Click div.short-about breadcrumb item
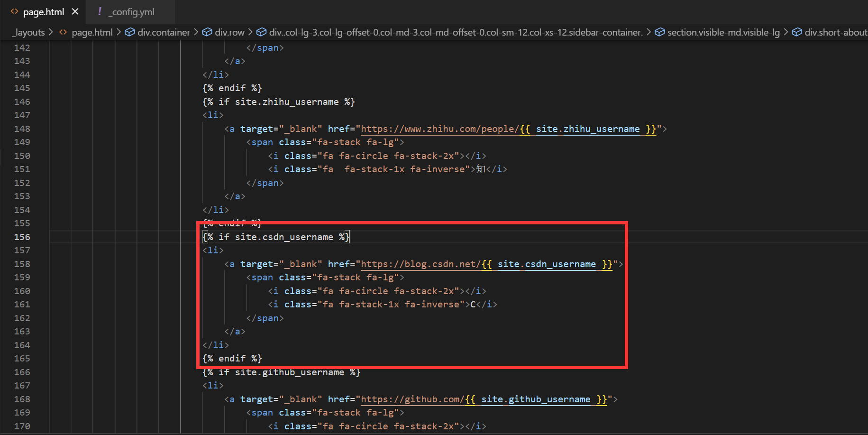 [x=835, y=32]
